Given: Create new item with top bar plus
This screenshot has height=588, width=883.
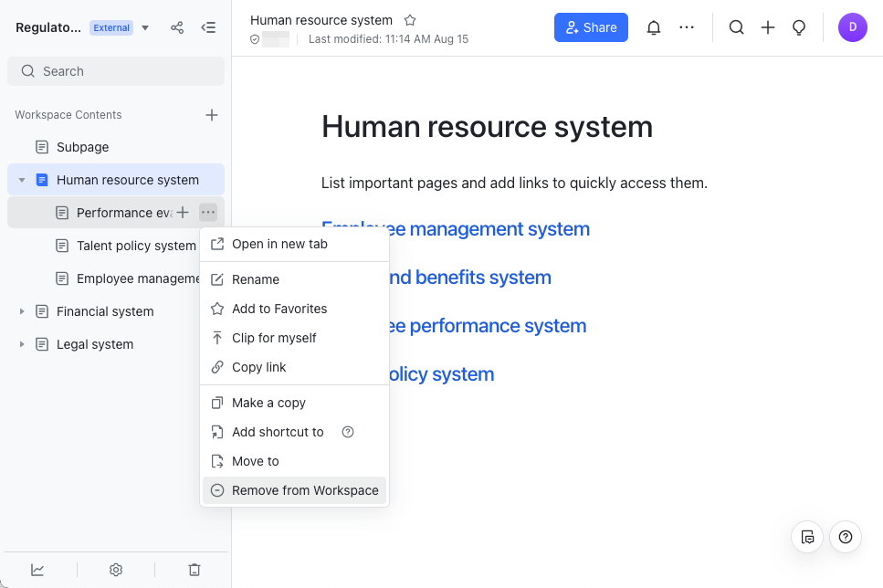Looking at the screenshot, I should (768, 27).
